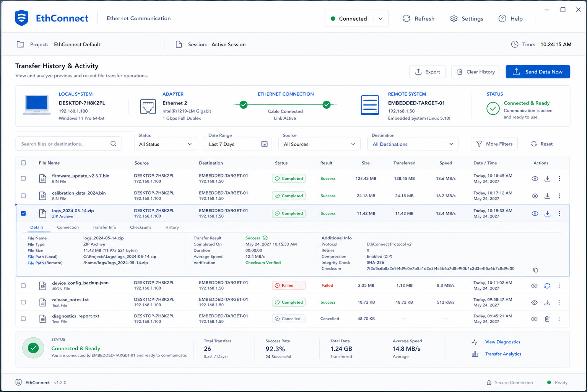Click the 'Checksum Verified' text
The image size is (587, 392).
[x=263, y=263]
